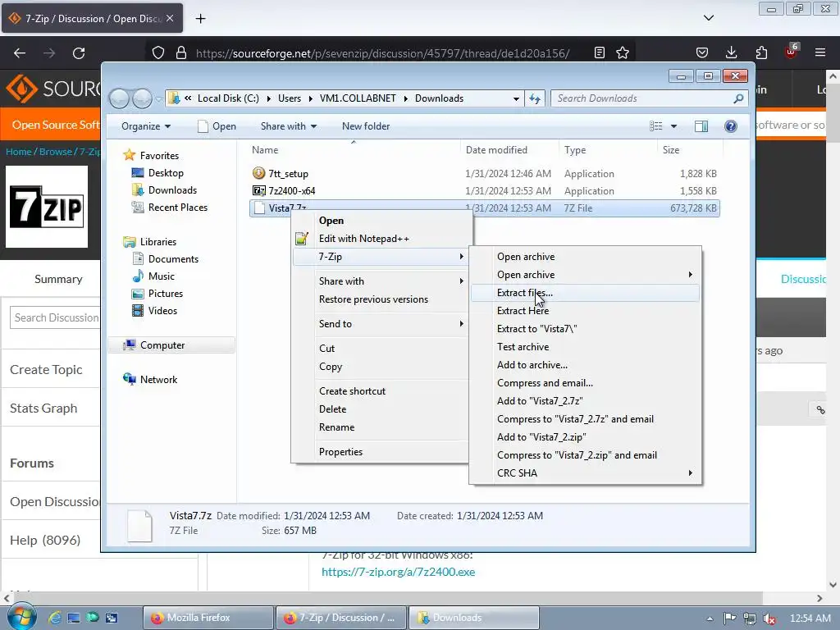840x630 pixels.
Task: Switch to the Mozilla Firefox taskbar button
Action: [208, 618]
